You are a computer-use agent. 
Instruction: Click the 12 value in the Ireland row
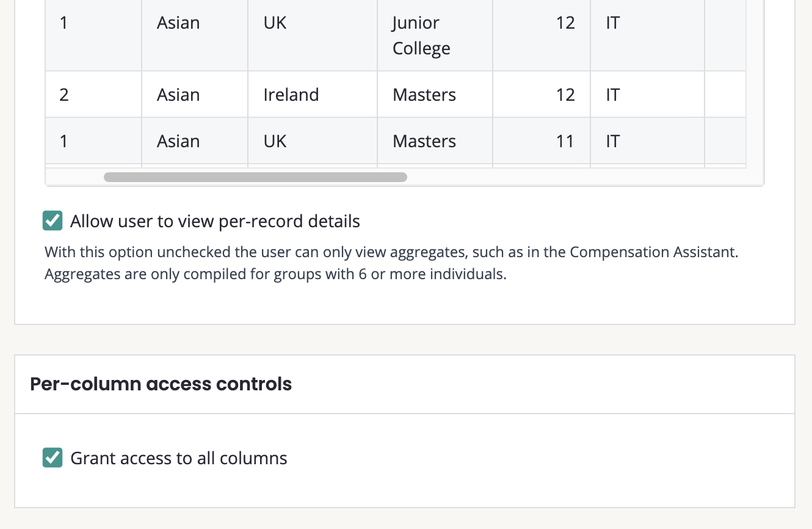565,95
